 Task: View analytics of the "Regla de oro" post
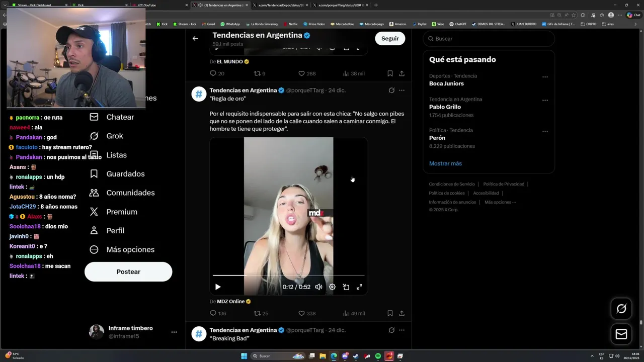tap(354, 313)
